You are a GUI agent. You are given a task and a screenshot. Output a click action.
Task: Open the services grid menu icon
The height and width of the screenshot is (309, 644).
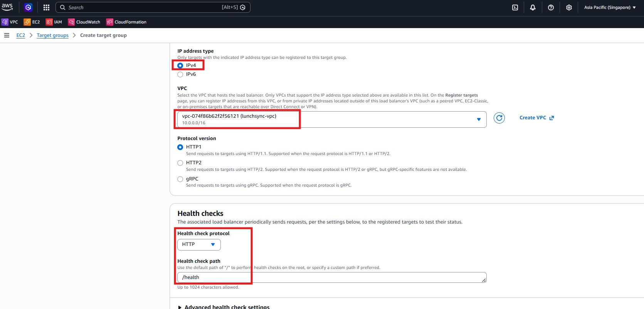click(x=46, y=7)
